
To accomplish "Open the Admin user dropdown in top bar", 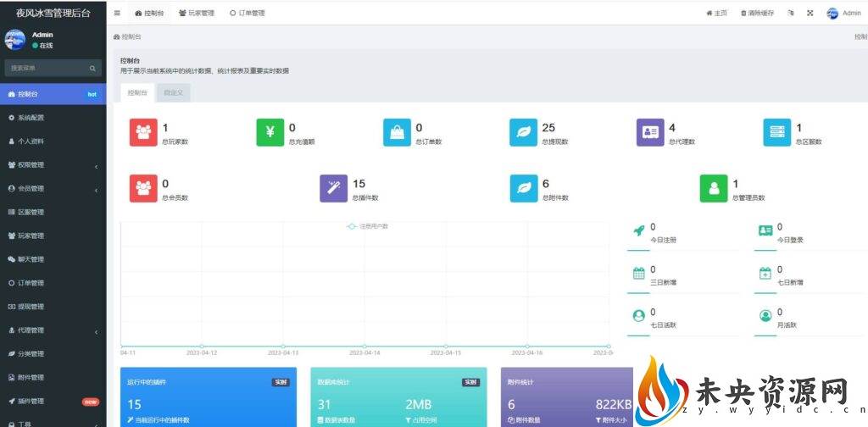I will (843, 14).
